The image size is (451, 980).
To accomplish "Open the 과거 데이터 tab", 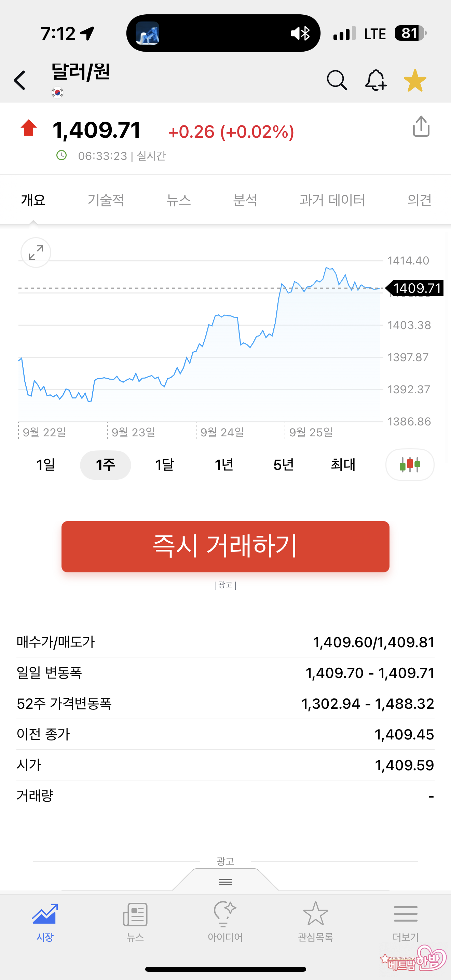I will pos(332,200).
